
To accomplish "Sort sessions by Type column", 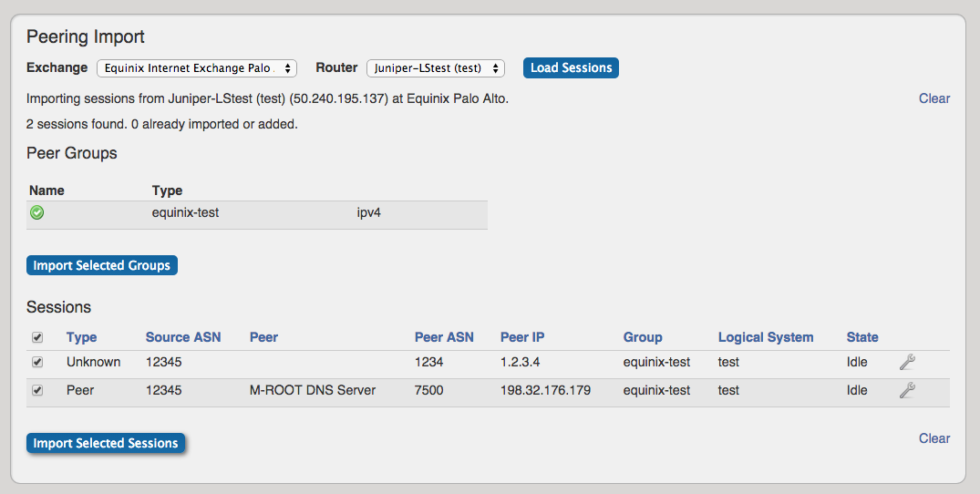I will click(x=81, y=337).
